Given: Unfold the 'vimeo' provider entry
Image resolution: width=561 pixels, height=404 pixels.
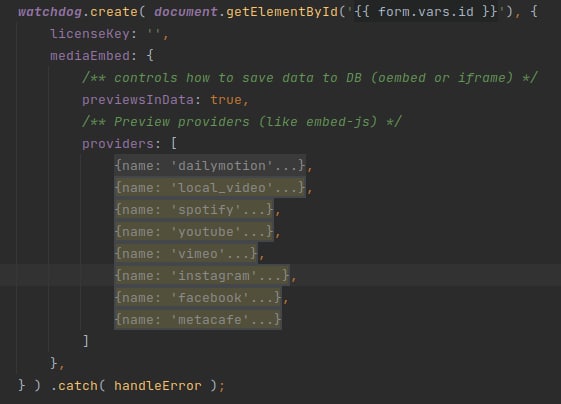Looking at the screenshot, I should [186, 254].
